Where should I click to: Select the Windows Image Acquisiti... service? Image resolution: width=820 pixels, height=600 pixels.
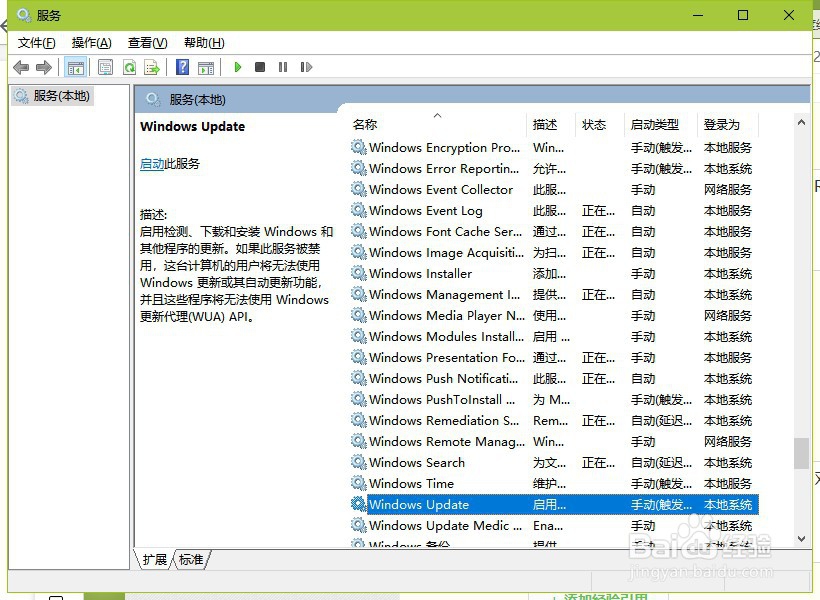554,253
